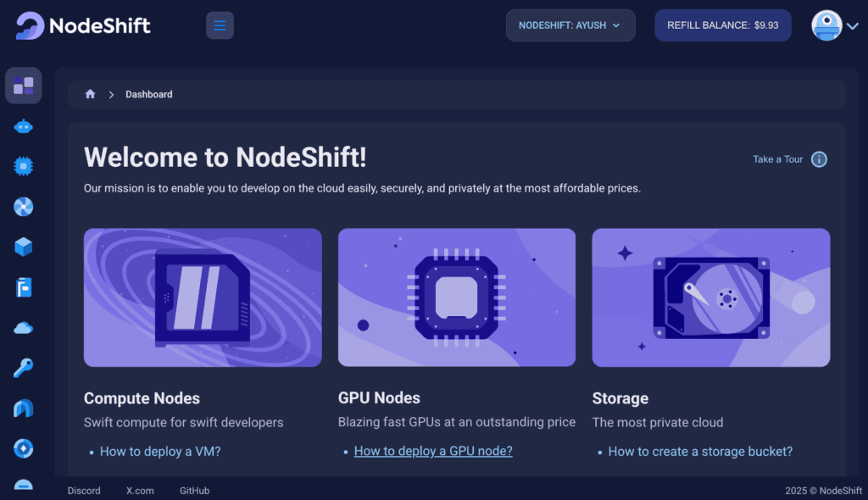Screen dimensions: 868x500
Task: Open the cloud icon in the sidebar
Action: tap(23, 328)
